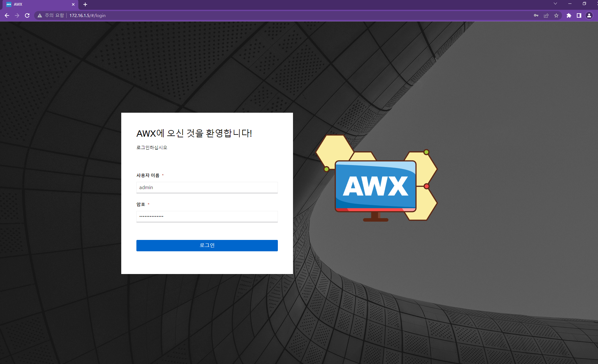Click the 암호 password label
The height and width of the screenshot is (364, 598).
[x=141, y=204]
